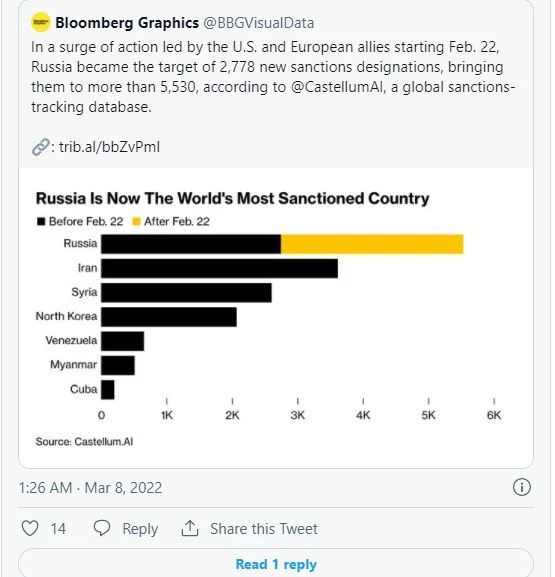Click Share this Tweet text
This screenshot has height=577, width=555.
tap(264, 529)
